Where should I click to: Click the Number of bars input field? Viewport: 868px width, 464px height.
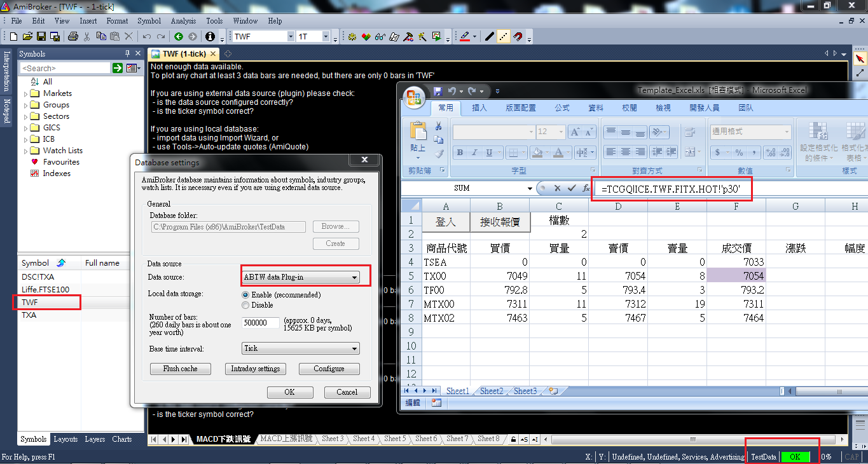[261, 323]
